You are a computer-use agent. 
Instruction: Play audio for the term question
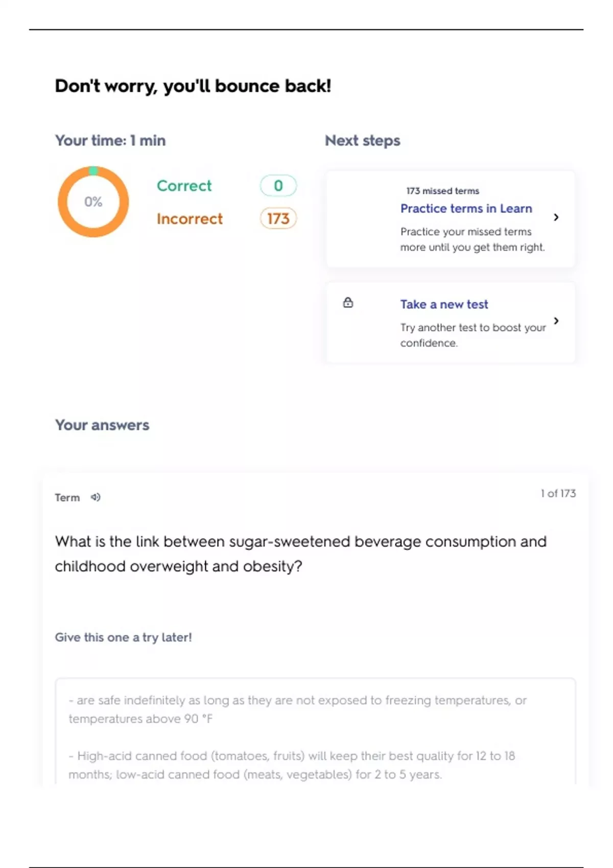coord(96,497)
